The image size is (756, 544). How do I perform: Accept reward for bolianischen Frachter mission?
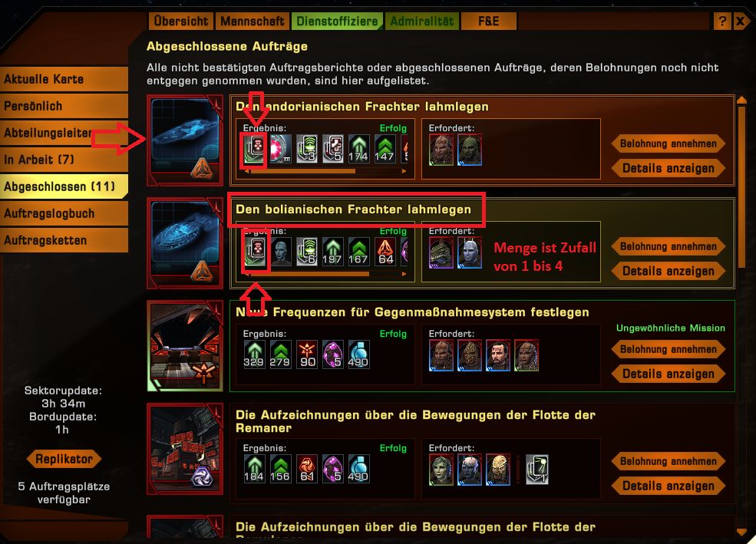pos(669,247)
